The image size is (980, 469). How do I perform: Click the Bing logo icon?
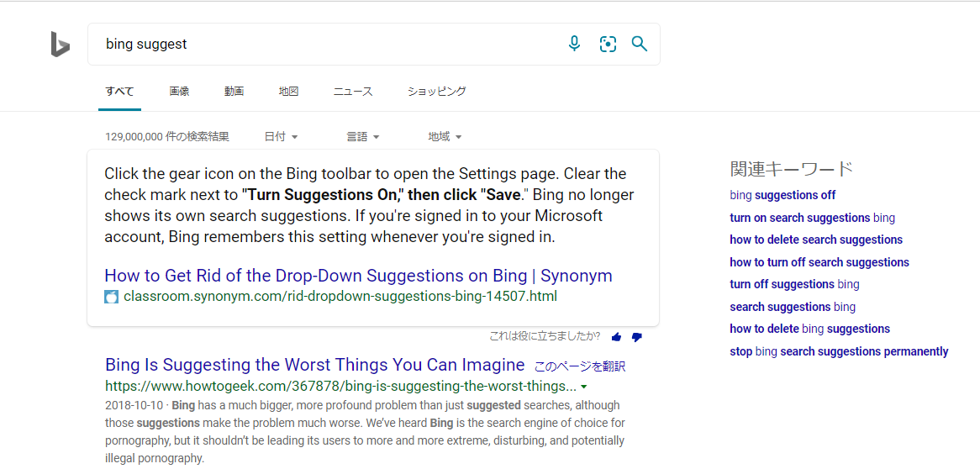click(x=60, y=45)
